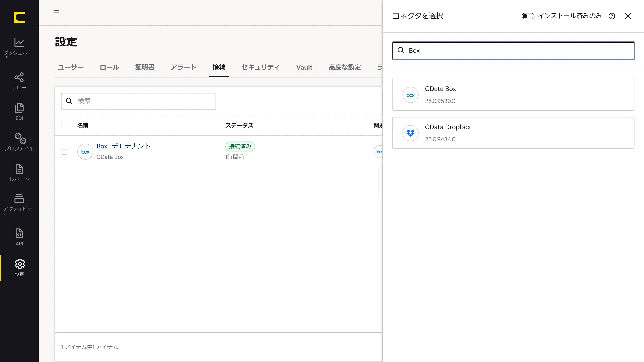Check the Box_デモテナント row checkbox
644x362 pixels.
64,152
